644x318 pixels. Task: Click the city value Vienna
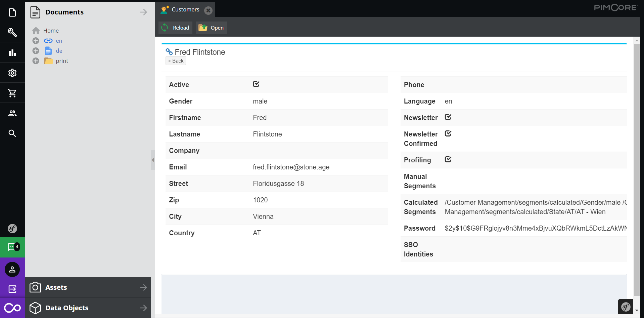[x=263, y=216]
